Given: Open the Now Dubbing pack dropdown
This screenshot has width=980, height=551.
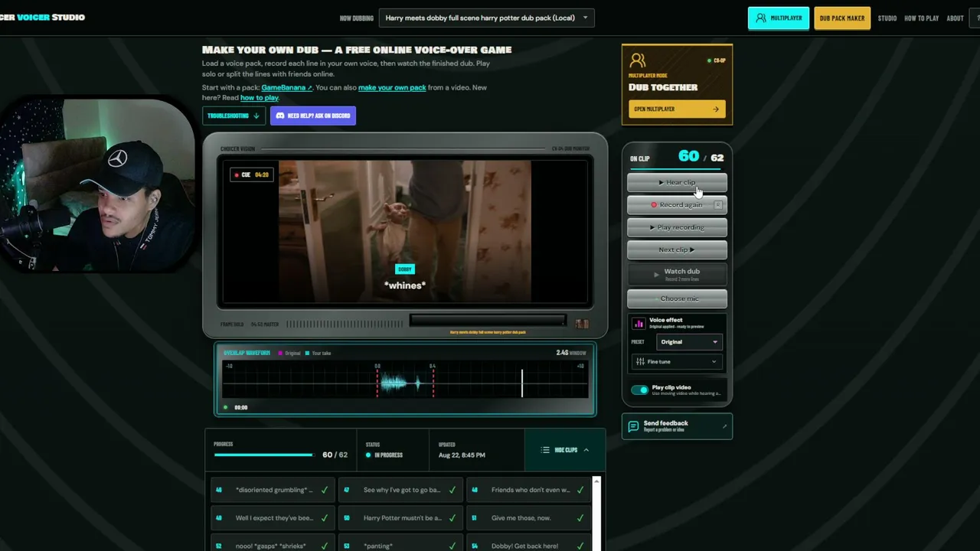Looking at the screenshot, I should click(487, 18).
